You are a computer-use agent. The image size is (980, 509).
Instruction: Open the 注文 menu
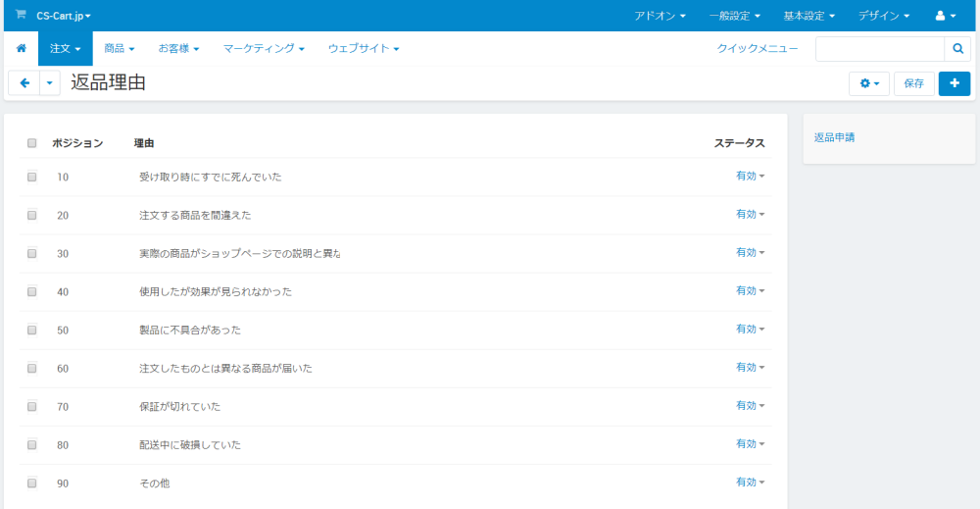tap(65, 48)
